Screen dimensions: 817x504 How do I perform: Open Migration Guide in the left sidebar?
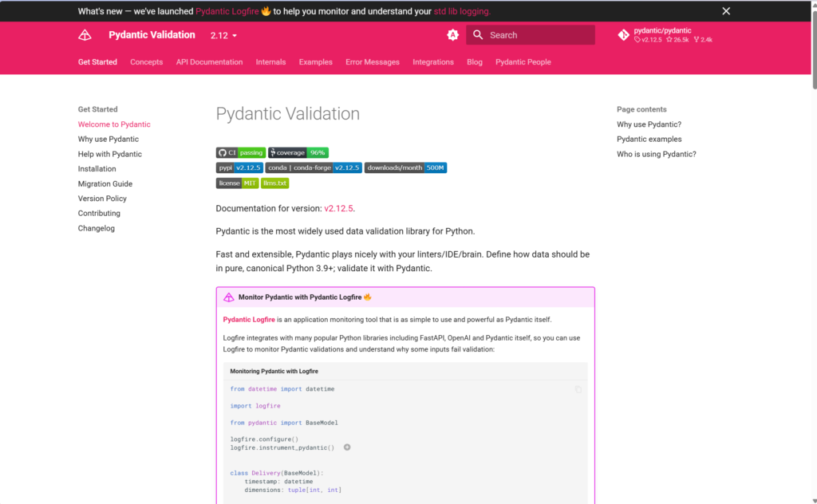click(x=105, y=183)
